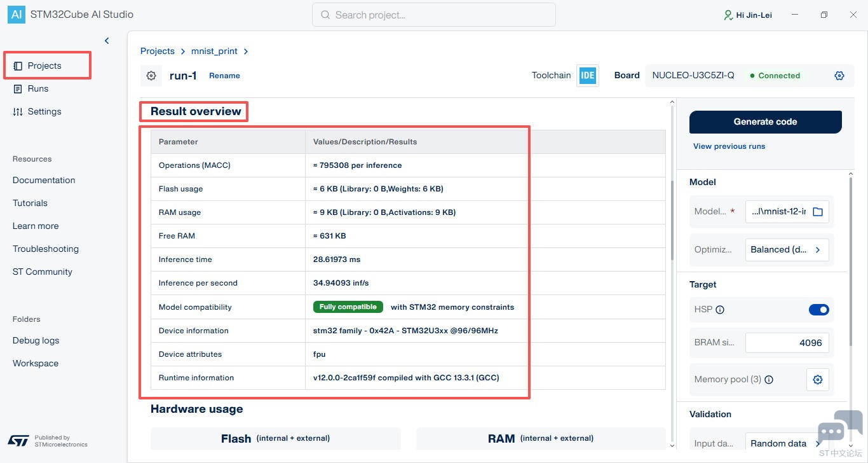The image size is (868, 463).
Task: Toggle the HSP switch off
Action: (819, 310)
